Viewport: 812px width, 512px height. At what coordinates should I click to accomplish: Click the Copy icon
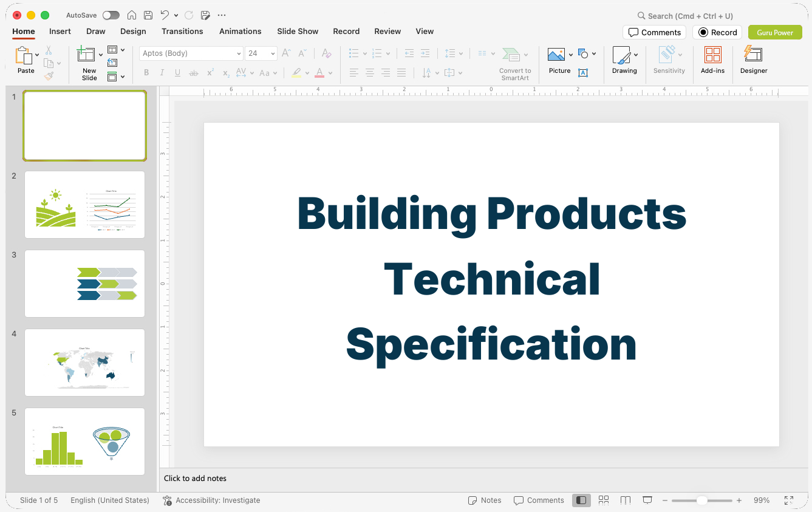[x=49, y=63]
